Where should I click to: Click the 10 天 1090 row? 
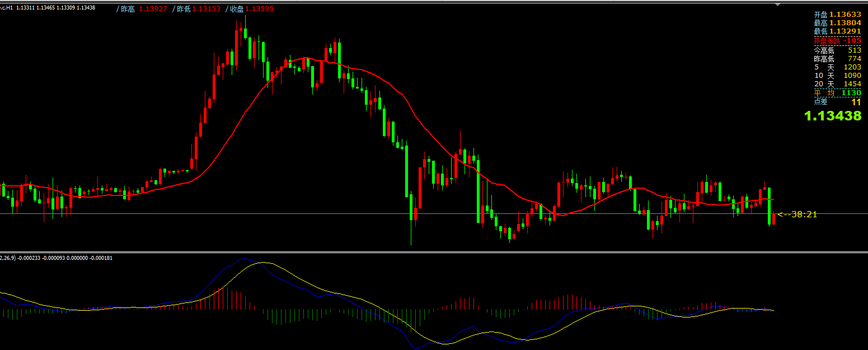(x=837, y=76)
